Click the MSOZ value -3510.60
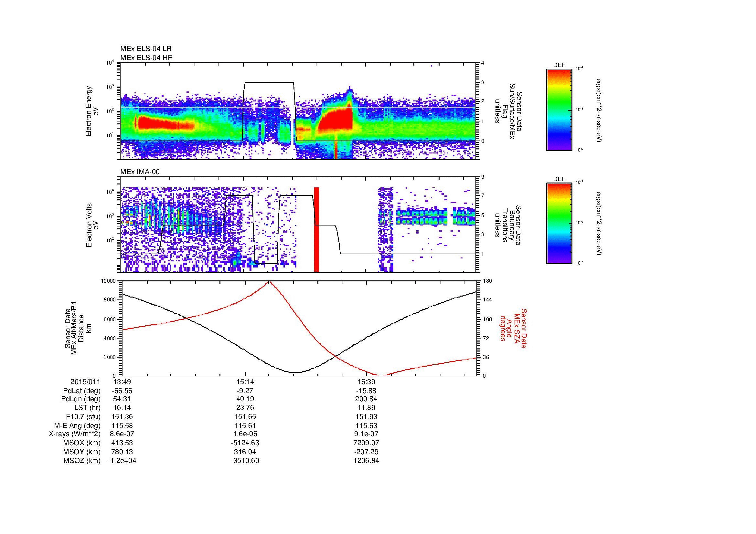 pyautogui.click(x=245, y=461)
